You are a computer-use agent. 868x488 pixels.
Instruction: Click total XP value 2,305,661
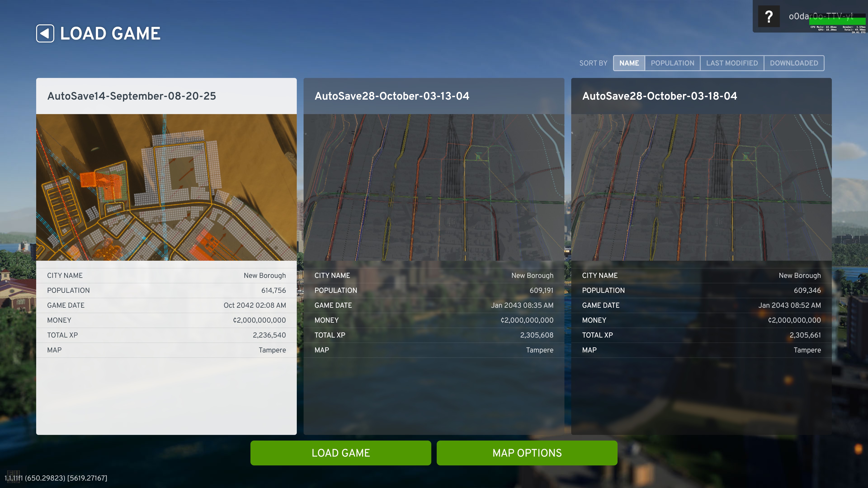click(805, 335)
